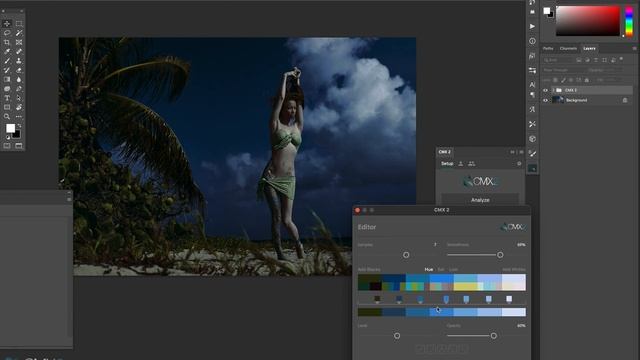Click the dark olive gradient stop marker
640x360 pixels.
377,299
